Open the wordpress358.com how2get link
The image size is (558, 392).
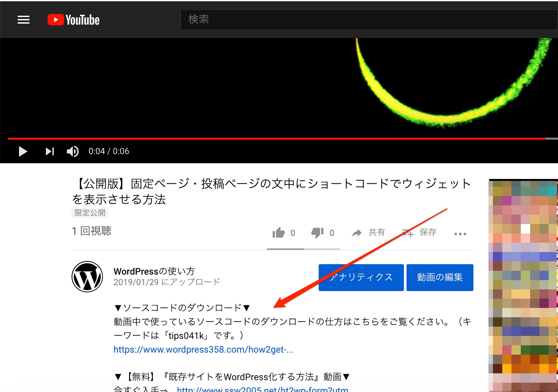[203, 349]
